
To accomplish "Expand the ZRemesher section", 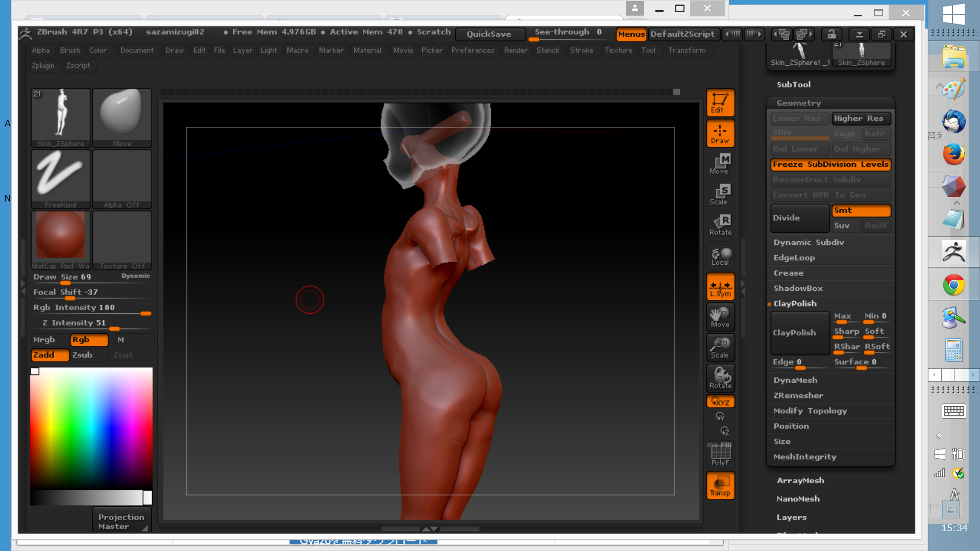I will tap(798, 395).
